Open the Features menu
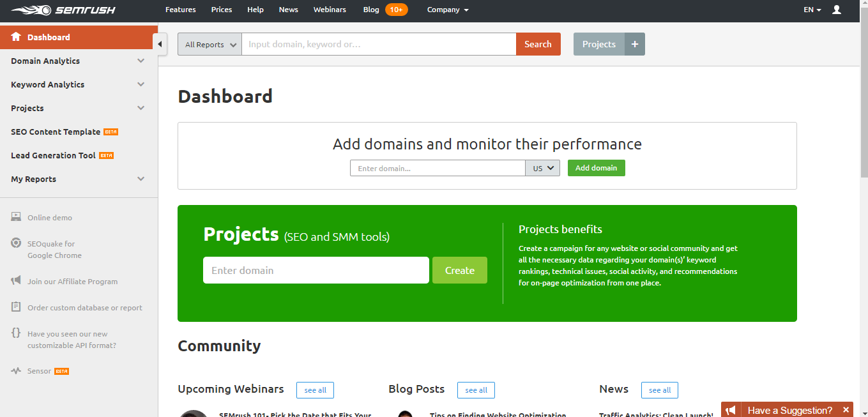This screenshot has height=417, width=868. tap(181, 10)
